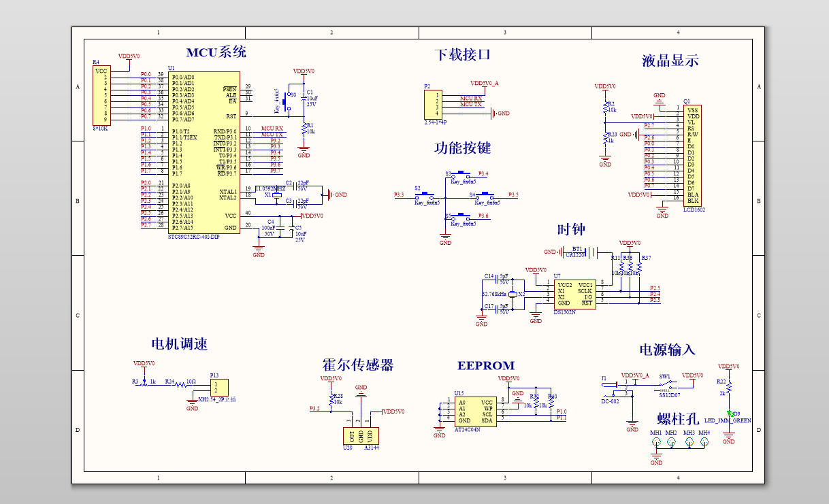Select the STC89C52RC-40I-DIP part label
The height and width of the screenshot is (504, 829).
point(195,237)
